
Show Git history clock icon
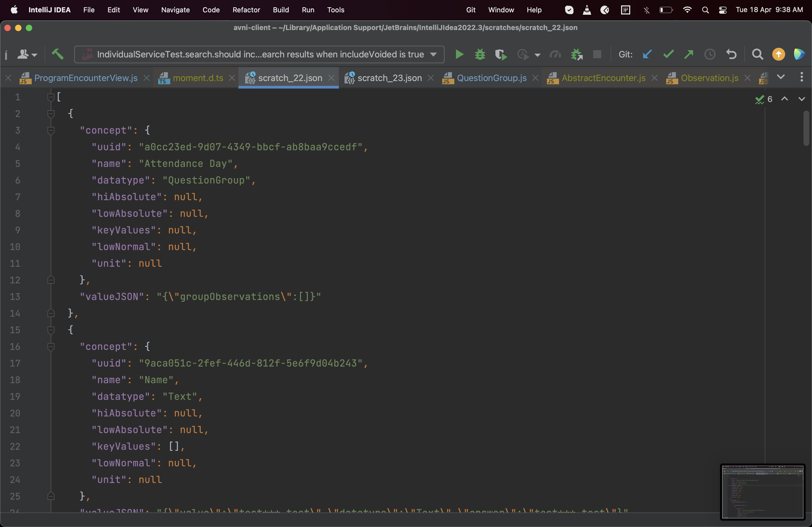[710, 54]
